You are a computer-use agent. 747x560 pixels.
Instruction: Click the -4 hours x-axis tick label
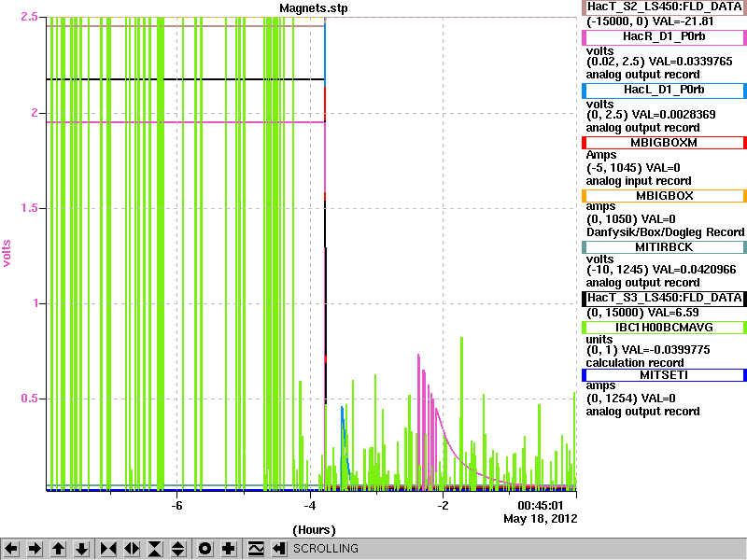pos(310,505)
